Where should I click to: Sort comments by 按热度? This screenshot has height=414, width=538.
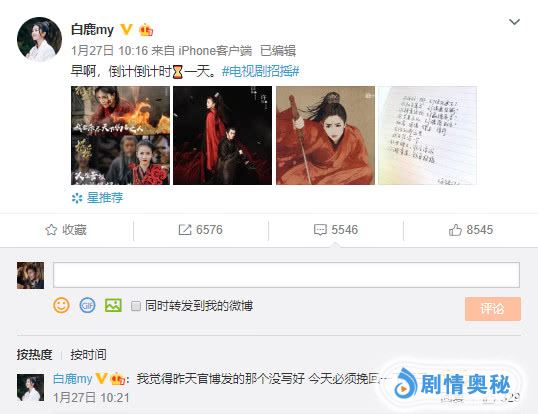click(x=34, y=354)
